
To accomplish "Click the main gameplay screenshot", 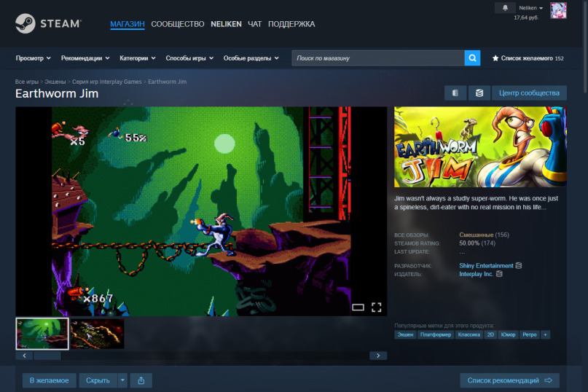I will click(x=201, y=211).
